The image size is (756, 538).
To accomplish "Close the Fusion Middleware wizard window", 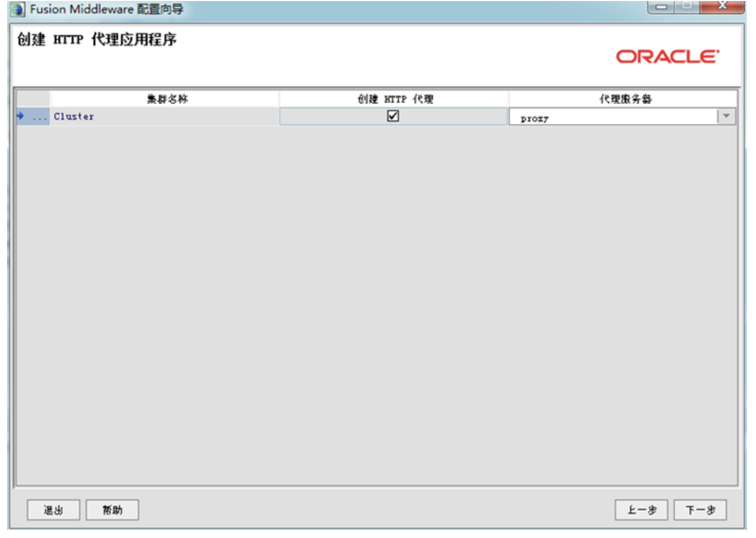I will click(723, 6).
